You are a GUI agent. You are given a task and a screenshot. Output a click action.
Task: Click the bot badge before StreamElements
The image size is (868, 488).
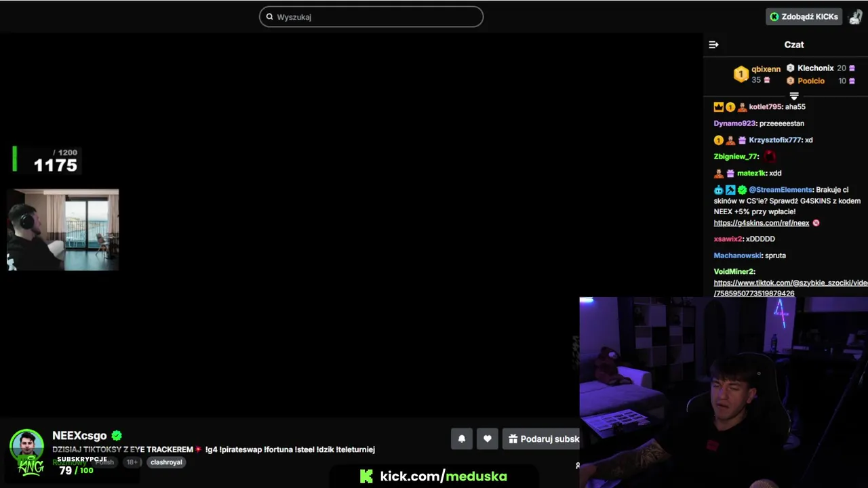point(719,190)
